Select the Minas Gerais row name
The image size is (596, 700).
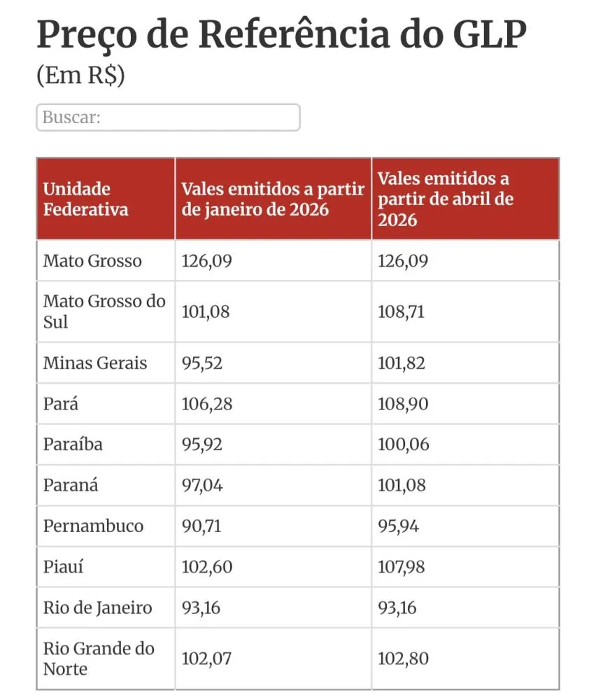click(95, 363)
